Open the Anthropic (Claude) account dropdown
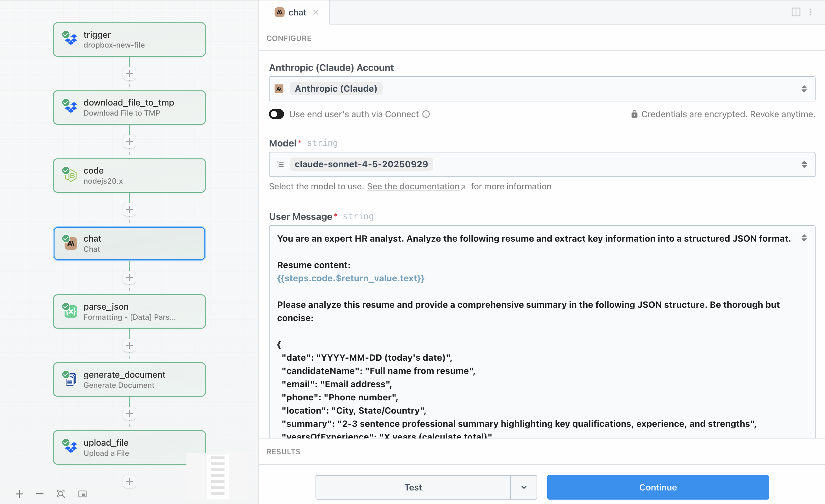Viewport: 825px width, 504px height. click(x=805, y=89)
